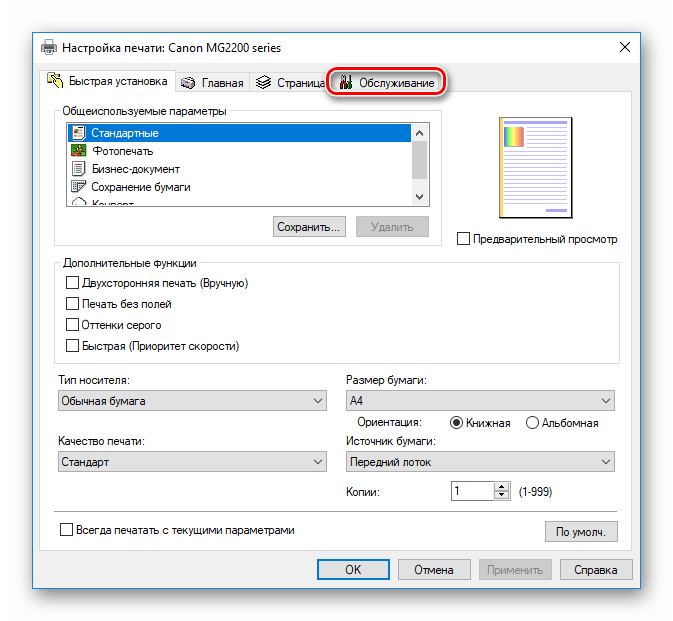673x621 pixels.
Task: Click the По умолч. button
Action: pyautogui.click(x=581, y=531)
